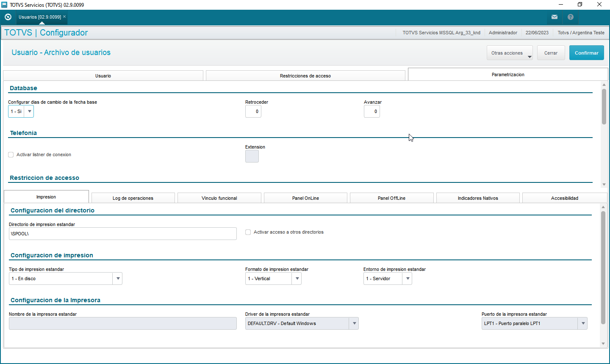Image resolution: width=610 pixels, height=364 pixels.
Task: Click the Retroceder number field
Action: tap(253, 111)
